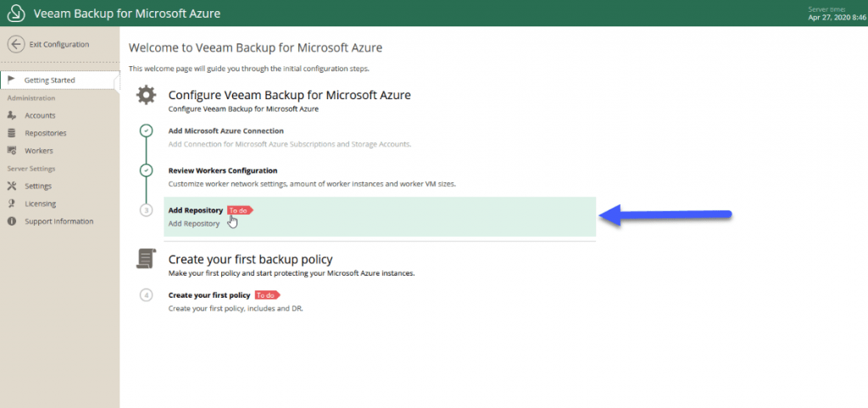This screenshot has height=408, width=868.
Task: Click the step 4 circle indicator
Action: 146,295
